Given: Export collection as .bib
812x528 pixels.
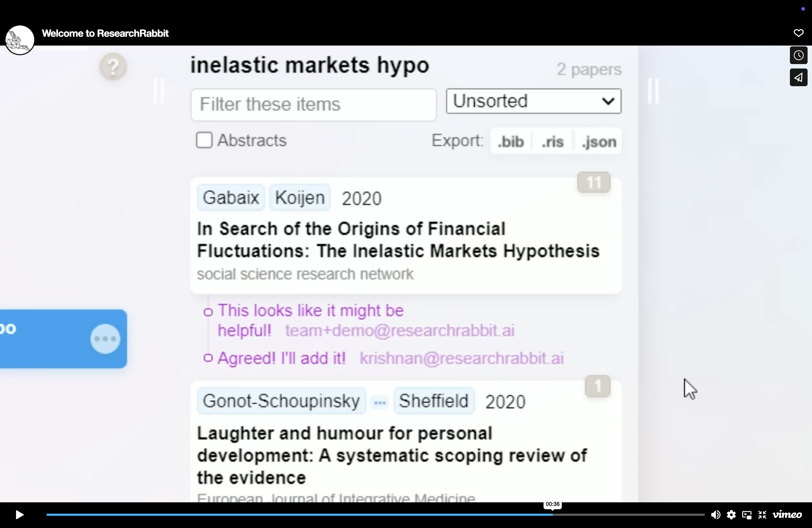Looking at the screenshot, I should (511, 141).
